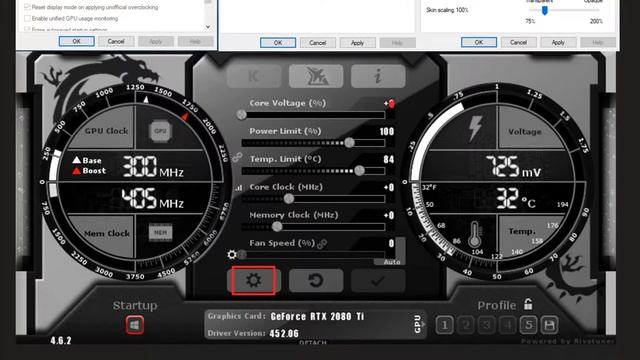Click Apply in the middle settings dialog
Image resolution: width=640 pixels, height=360 pixels.
pyautogui.click(x=357, y=42)
